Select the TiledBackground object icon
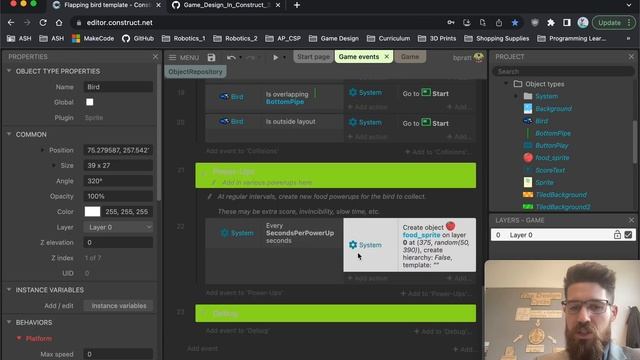 [x=528, y=195]
